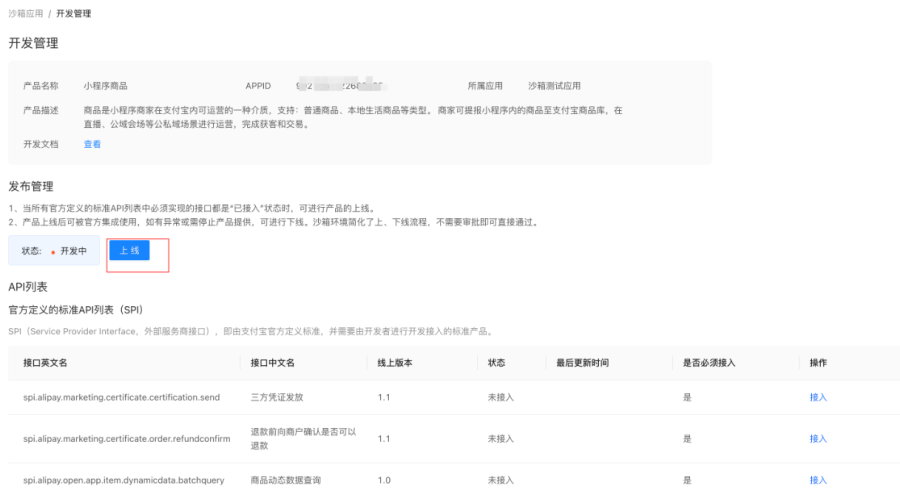Click 接入 for certification.send API
This screenshot has height=493, width=900.
click(x=818, y=397)
